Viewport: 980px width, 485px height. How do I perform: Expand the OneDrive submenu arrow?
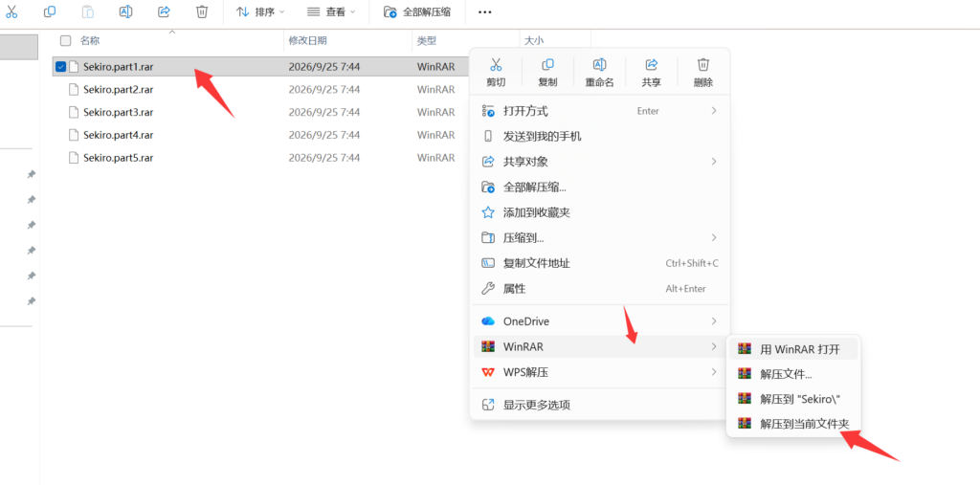(714, 321)
